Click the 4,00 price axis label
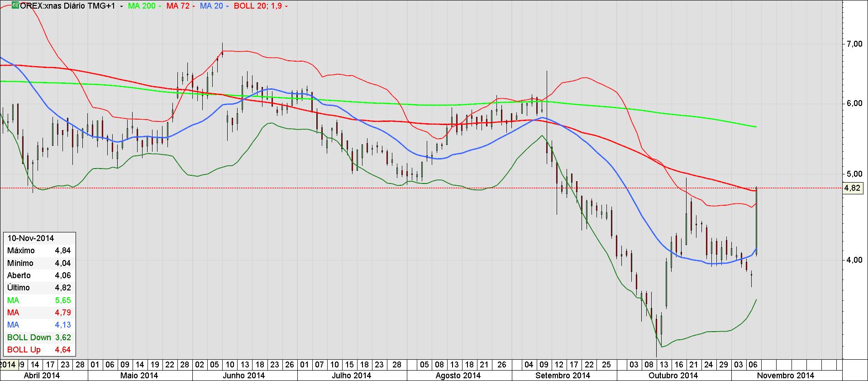The image size is (868, 381). point(854,260)
